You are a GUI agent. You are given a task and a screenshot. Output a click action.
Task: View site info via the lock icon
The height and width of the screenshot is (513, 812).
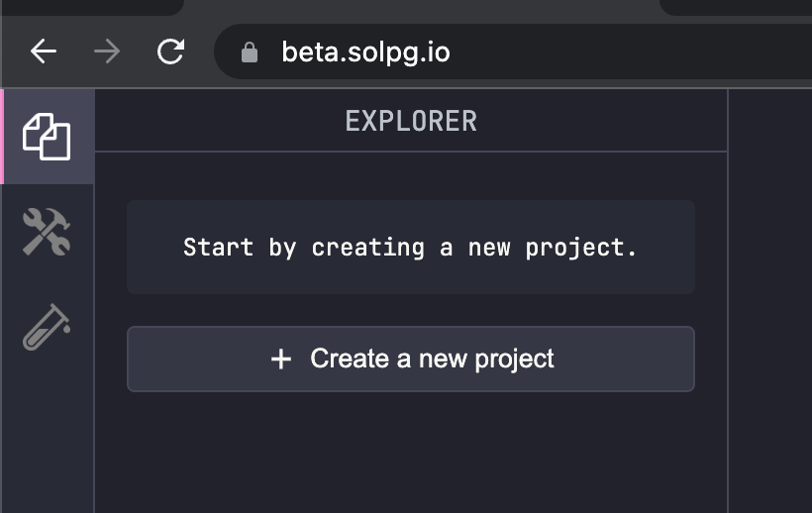point(250,51)
